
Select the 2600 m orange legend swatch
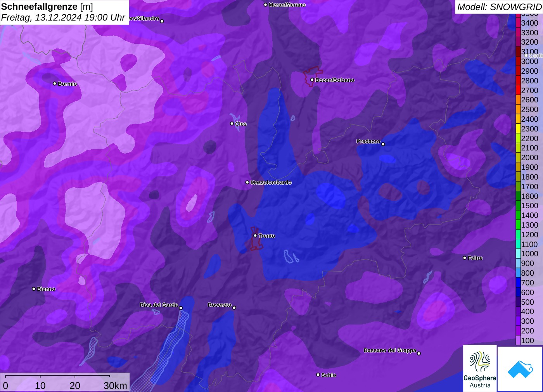pyautogui.click(x=518, y=100)
